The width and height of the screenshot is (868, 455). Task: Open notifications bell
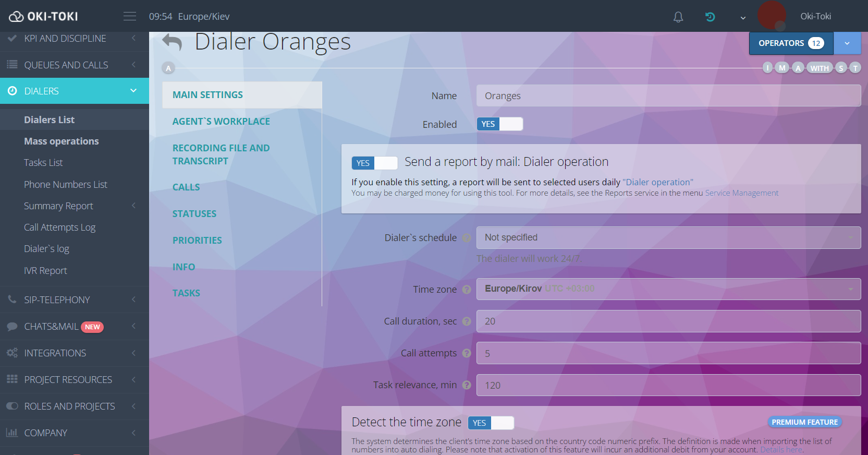pos(678,17)
